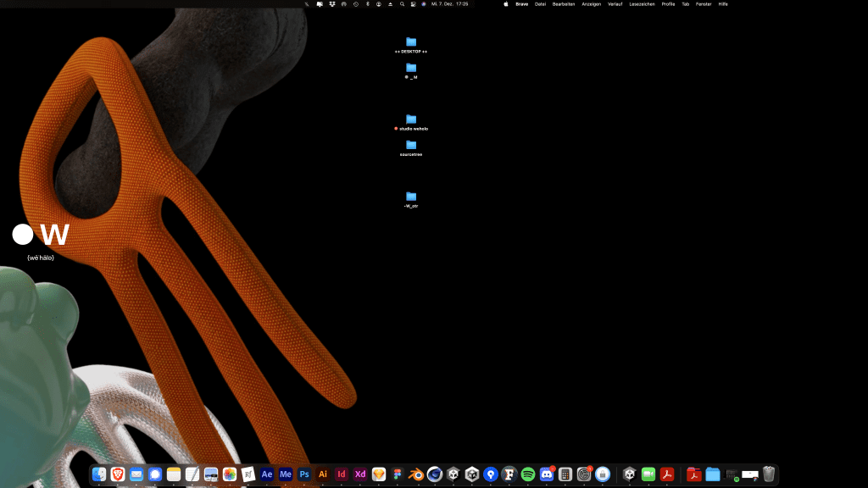Image resolution: width=868 pixels, height=488 pixels.
Task: Select the "sourcetree" folder on the desktop
Action: [411, 145]
